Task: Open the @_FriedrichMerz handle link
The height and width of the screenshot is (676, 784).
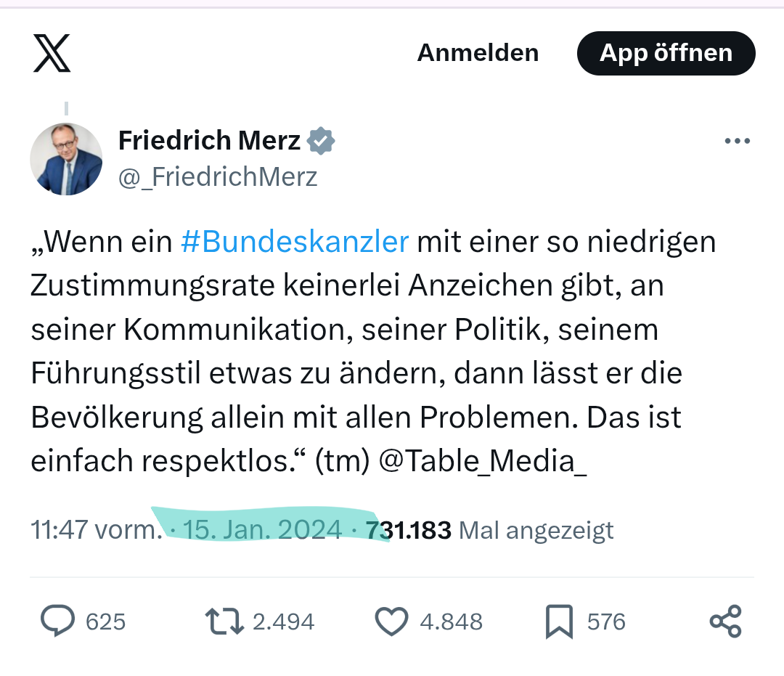Action: (x=218, y=177)
